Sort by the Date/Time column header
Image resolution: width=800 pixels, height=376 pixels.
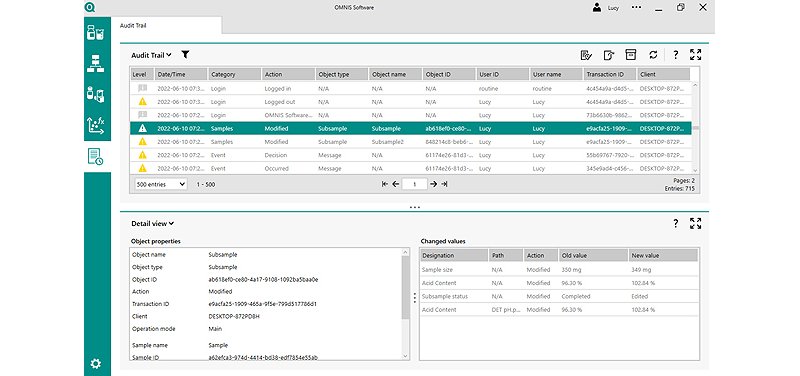[181, 74]
